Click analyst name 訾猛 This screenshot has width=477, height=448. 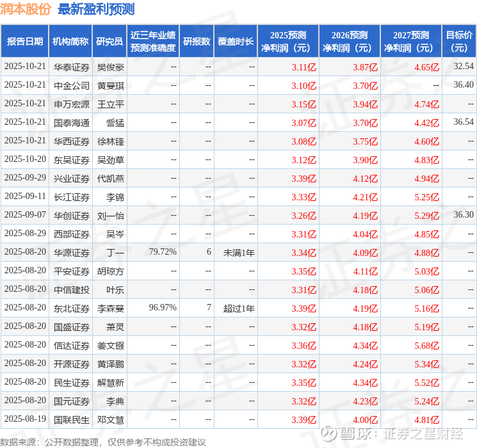(x=115, y=123)
